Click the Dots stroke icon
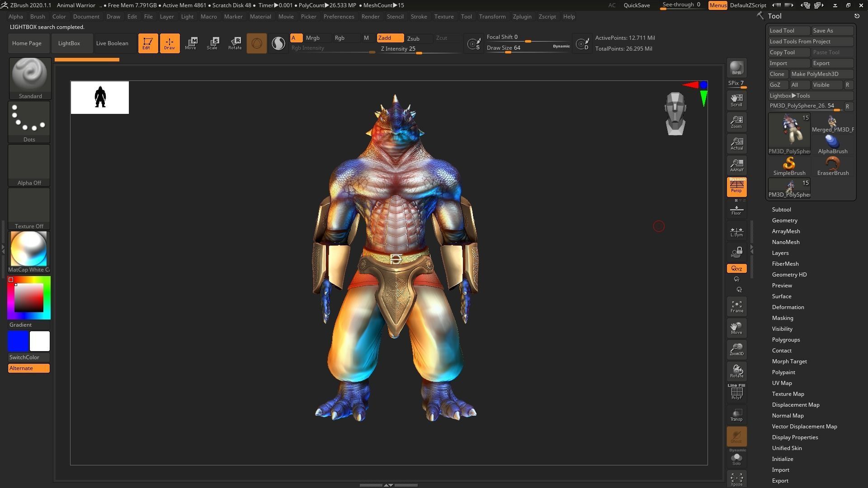Viewport: 868px width, 488px height. 29,118
